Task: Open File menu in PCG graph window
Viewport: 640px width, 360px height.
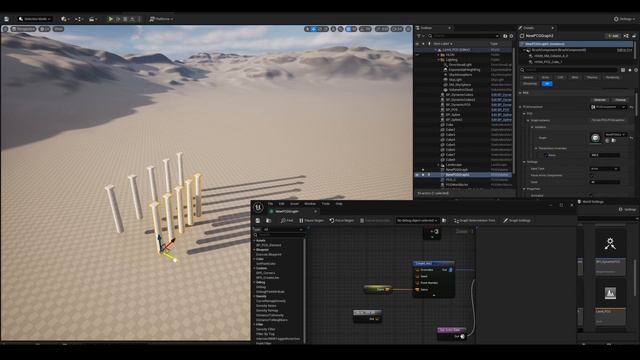Action: pyautogui.click(x=270, y=204)
